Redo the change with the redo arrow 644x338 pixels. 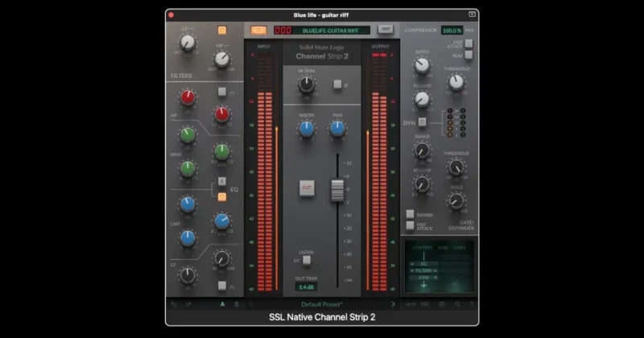click(x=188, y=304)
